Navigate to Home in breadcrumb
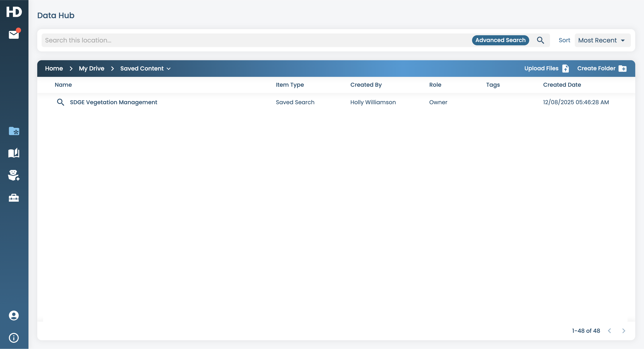 coord(54,69)
